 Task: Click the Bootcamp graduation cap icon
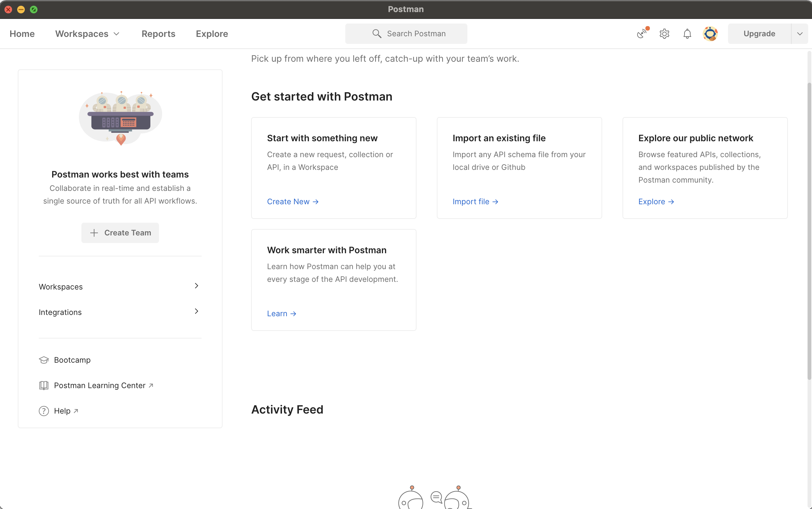[44, 360]
